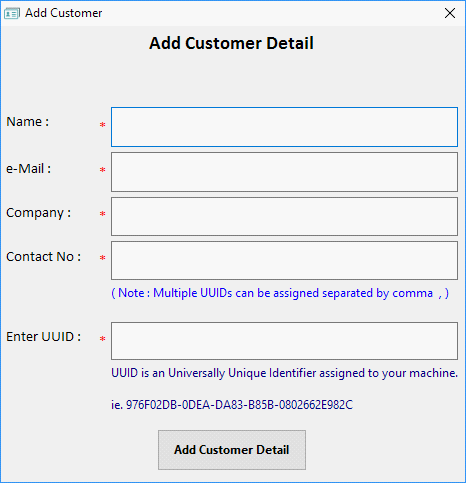Close the Add Customer dialog
The image size is (467, 484).
[450, 13]
